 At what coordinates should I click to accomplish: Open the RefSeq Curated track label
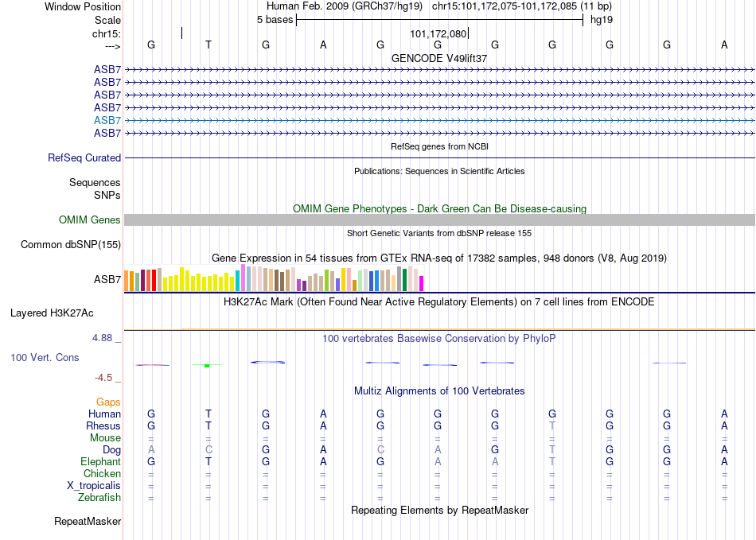click(84, 158)
